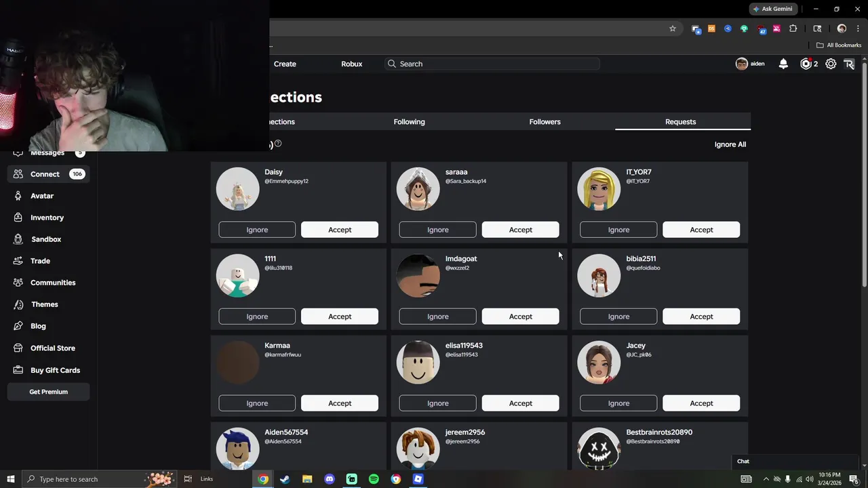Viewport: 868px width, 488px height.
Task: Open the Sandbox sidebar item
Action: tap(46, 239)
